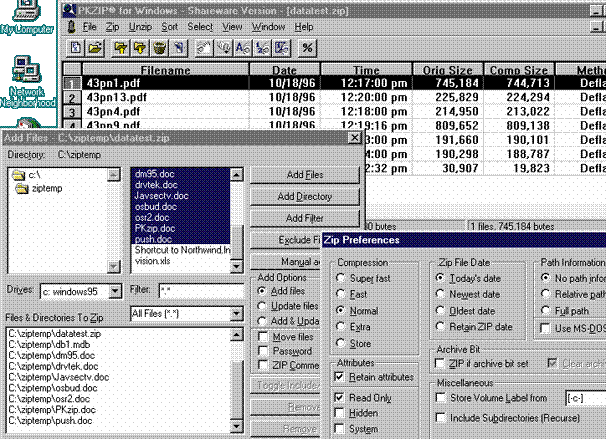
Task: Click the '1/2' numeric sort toolbar icon
Action: tap(262, 48)
